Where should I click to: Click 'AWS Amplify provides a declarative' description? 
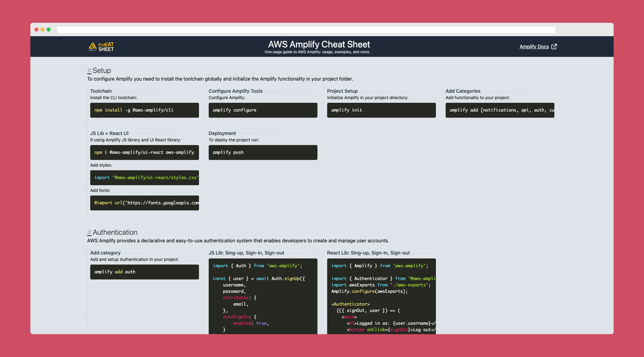[238, 241]
